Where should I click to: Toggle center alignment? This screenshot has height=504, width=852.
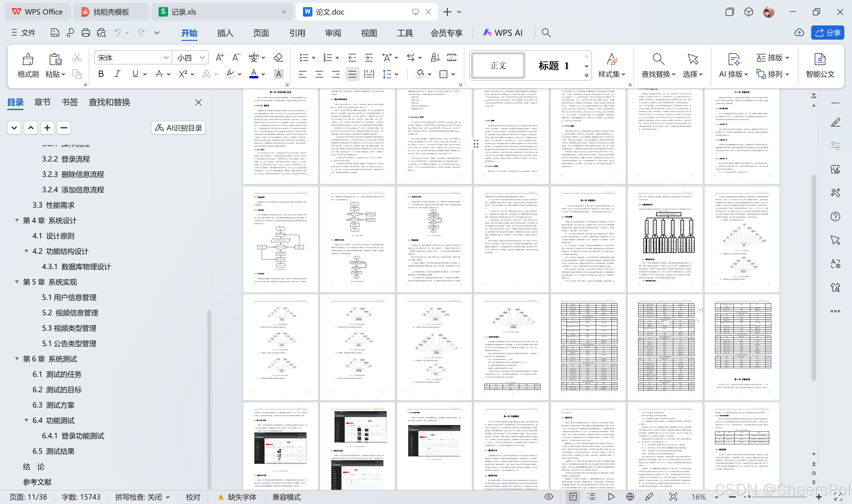[319, 74]
